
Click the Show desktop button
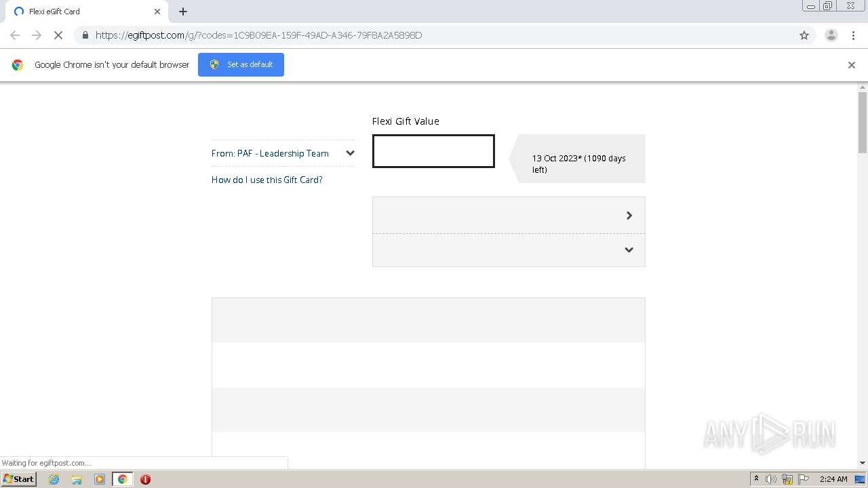coord(861,479)
